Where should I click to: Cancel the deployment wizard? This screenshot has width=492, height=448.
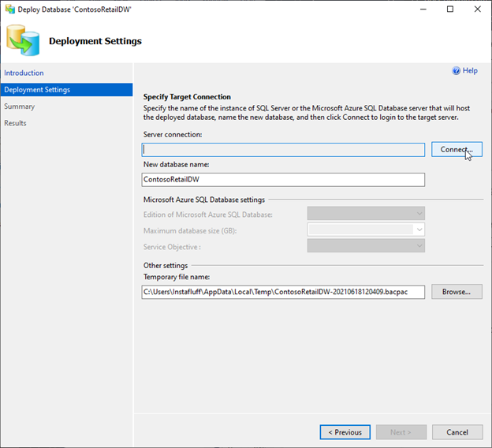[457, 432]
